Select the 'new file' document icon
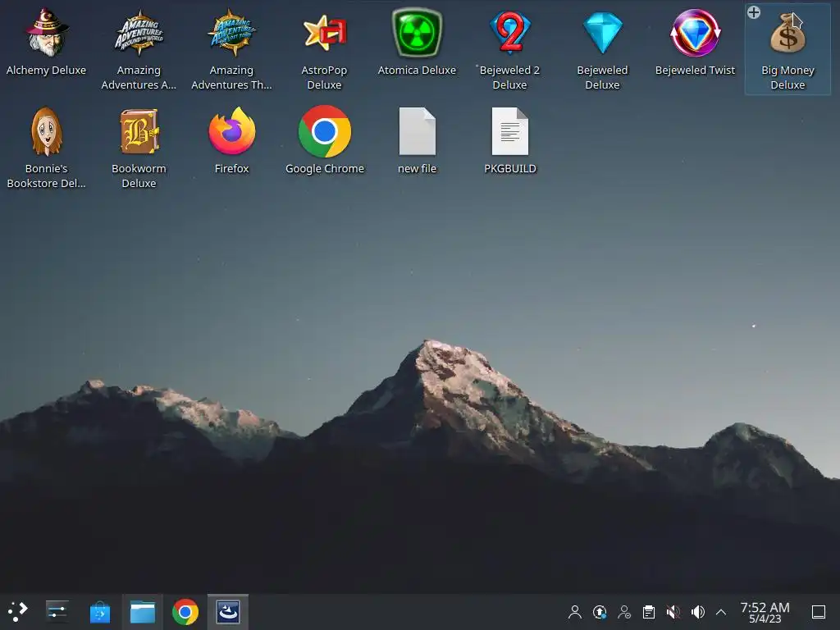 pyautogui.click(x=418, y=132)
